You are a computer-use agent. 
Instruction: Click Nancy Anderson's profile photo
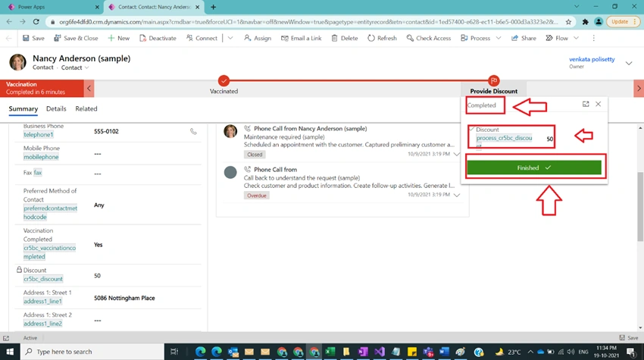[17, 62]
